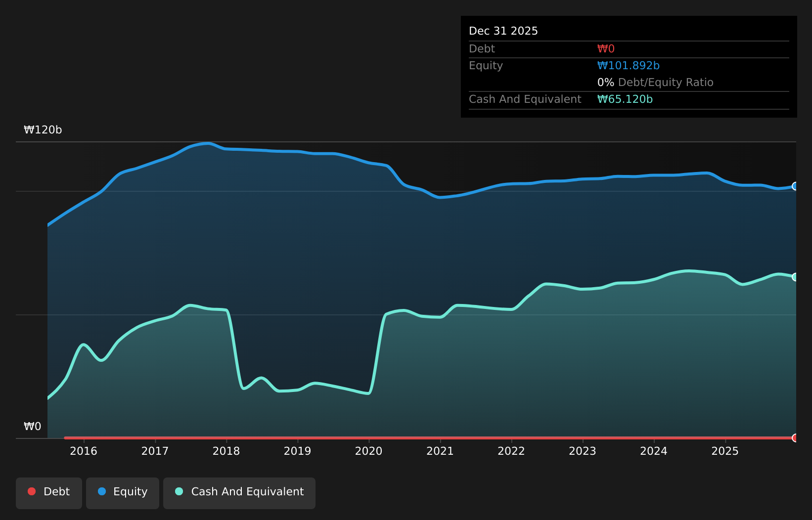The height and width of the screenshot is (520, 812).
Task: Click the ₩65.120b cash value in tooltip
Action: [x=625, y=99]
